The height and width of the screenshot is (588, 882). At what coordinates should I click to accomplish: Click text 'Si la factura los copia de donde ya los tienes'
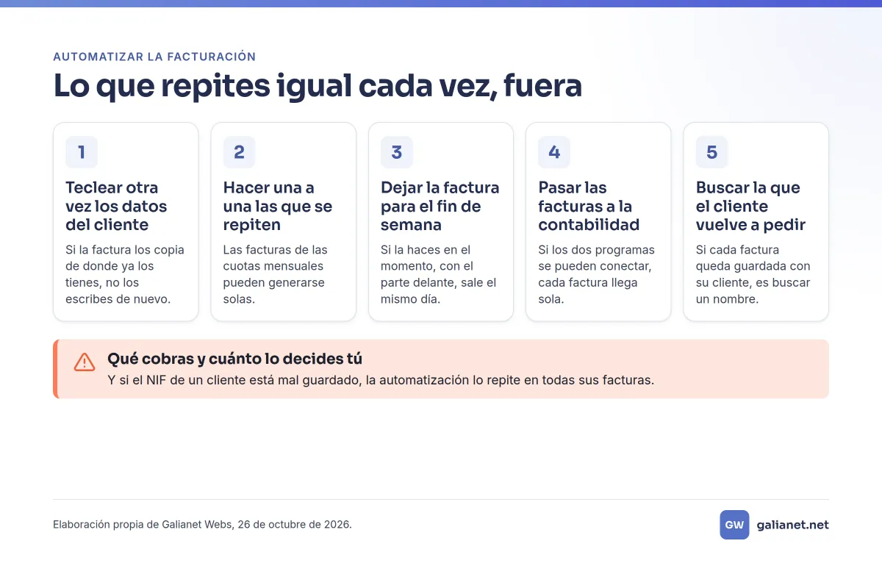pos(125,266)
